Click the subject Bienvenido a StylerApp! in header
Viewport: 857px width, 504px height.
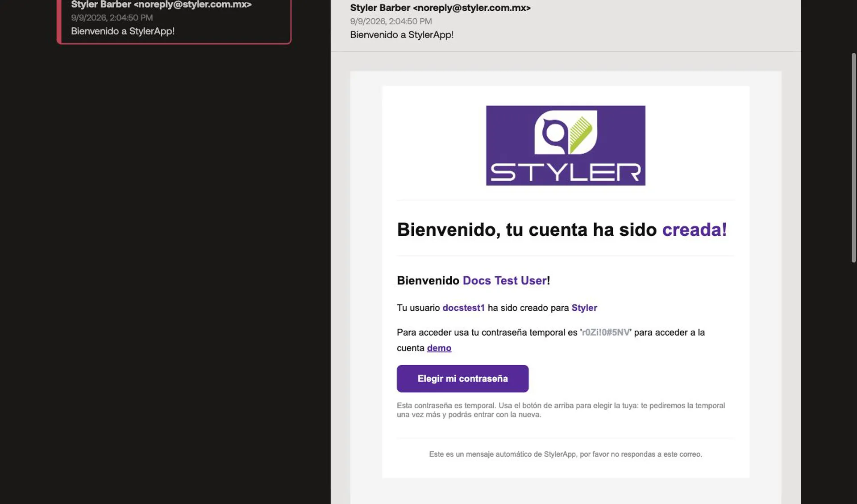coord(402,34)
